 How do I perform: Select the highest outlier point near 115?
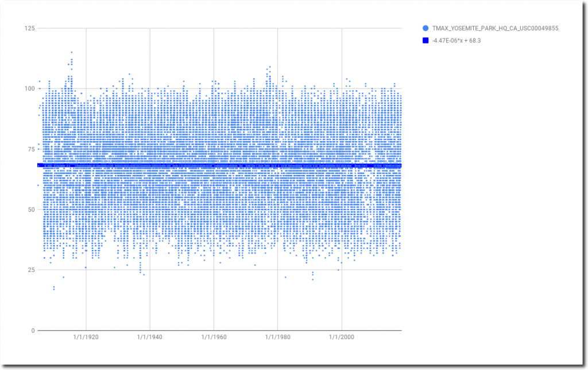coord(72,52)
